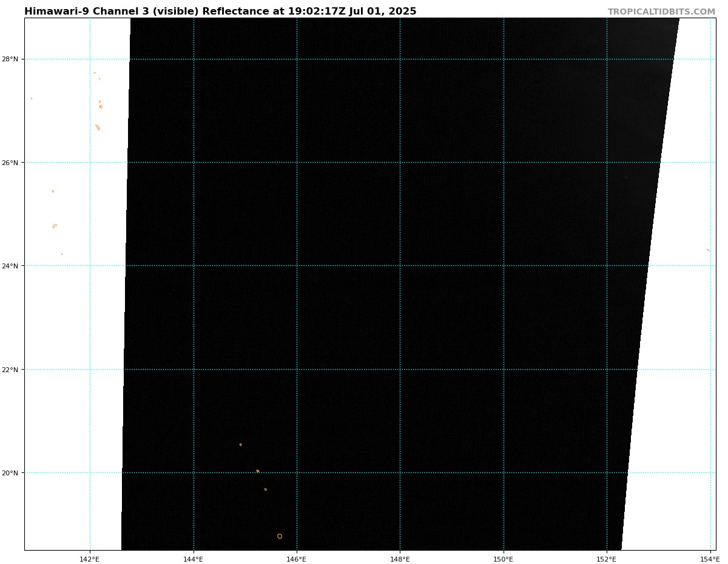Screen dimensions: 728x564
Task: Click the 154°E longitude label
Action: tap(710, 559)
